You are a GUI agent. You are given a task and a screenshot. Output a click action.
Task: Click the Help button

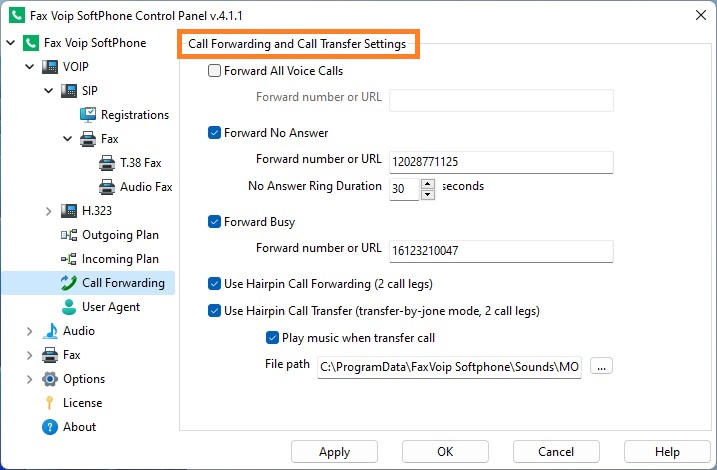pyautogui.click(x=667, y=452)
